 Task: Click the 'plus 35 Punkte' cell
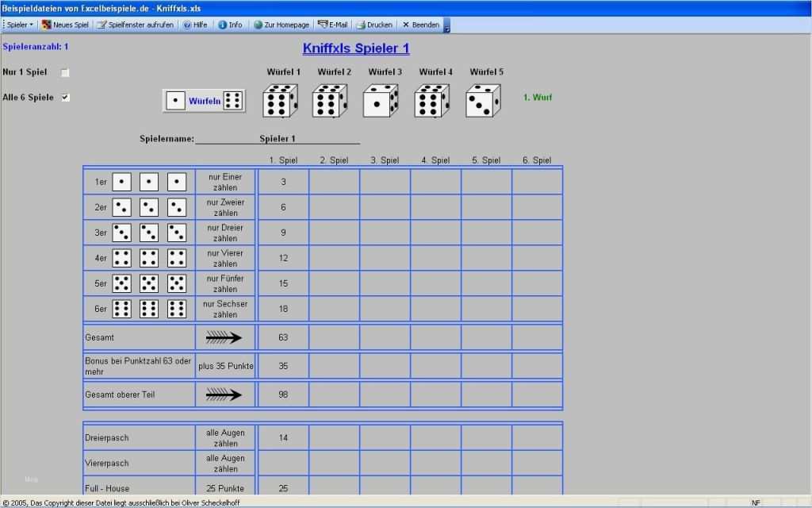[226, 366]
